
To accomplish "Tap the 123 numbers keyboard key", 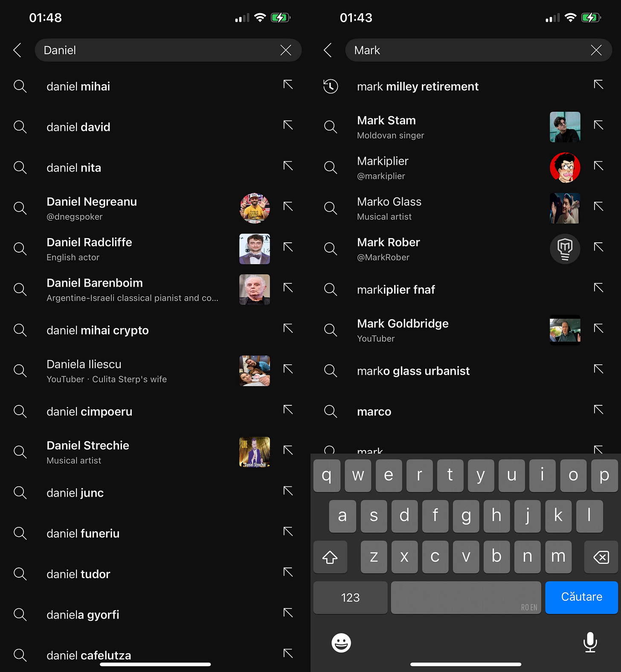I will click(350, 597).
